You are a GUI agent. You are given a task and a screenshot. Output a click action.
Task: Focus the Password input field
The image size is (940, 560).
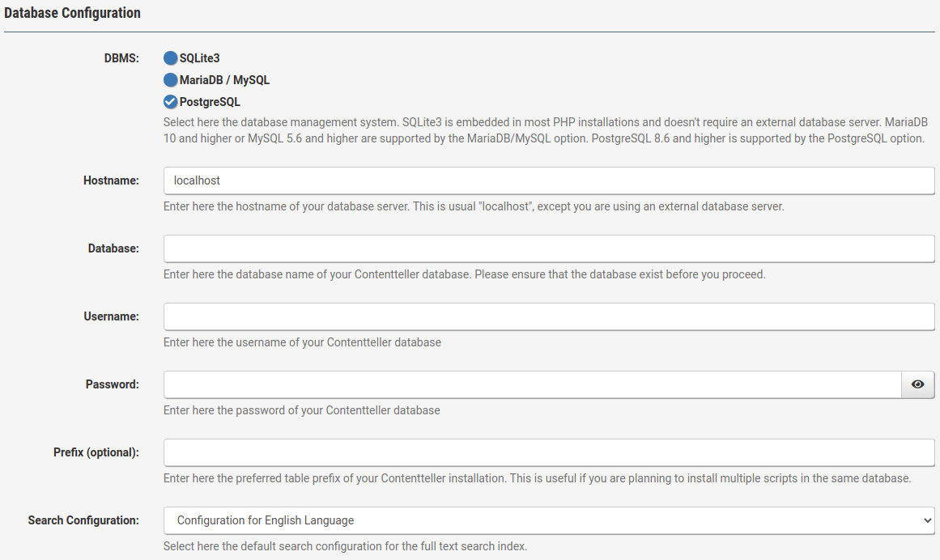tap(532, 384)
